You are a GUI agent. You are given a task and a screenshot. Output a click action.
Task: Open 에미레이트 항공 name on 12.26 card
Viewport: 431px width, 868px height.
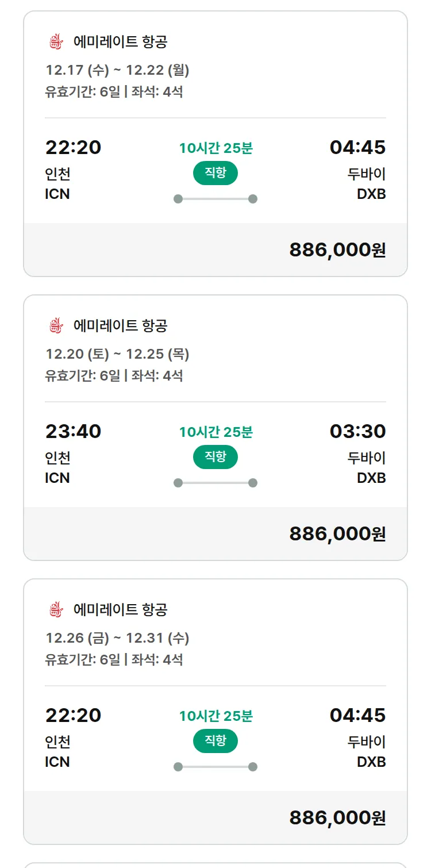[x=121, y=610]
